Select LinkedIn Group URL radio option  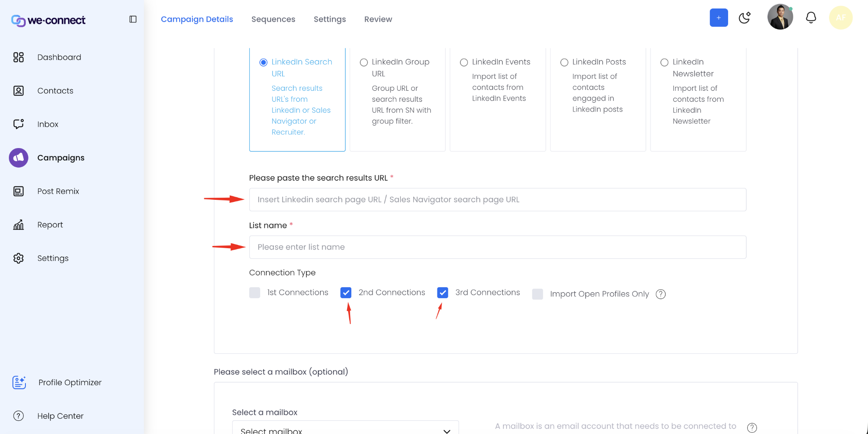point(364,62)
